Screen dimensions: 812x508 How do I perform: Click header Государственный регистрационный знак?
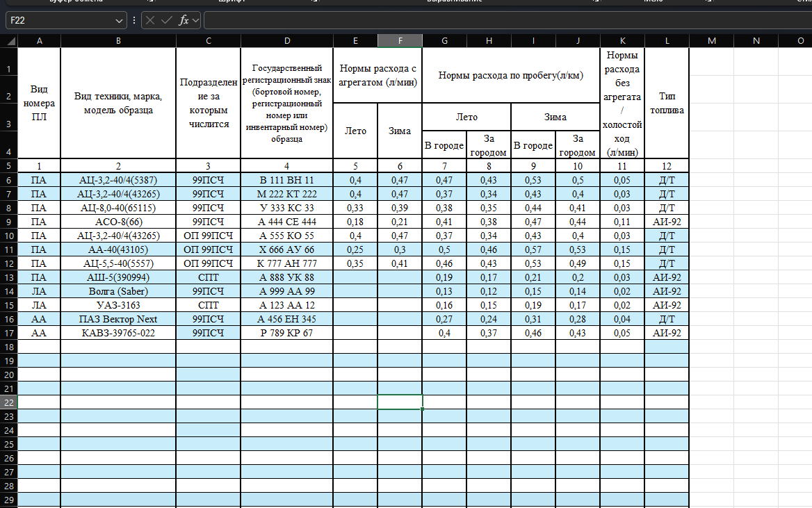click(x=287, y=103)
